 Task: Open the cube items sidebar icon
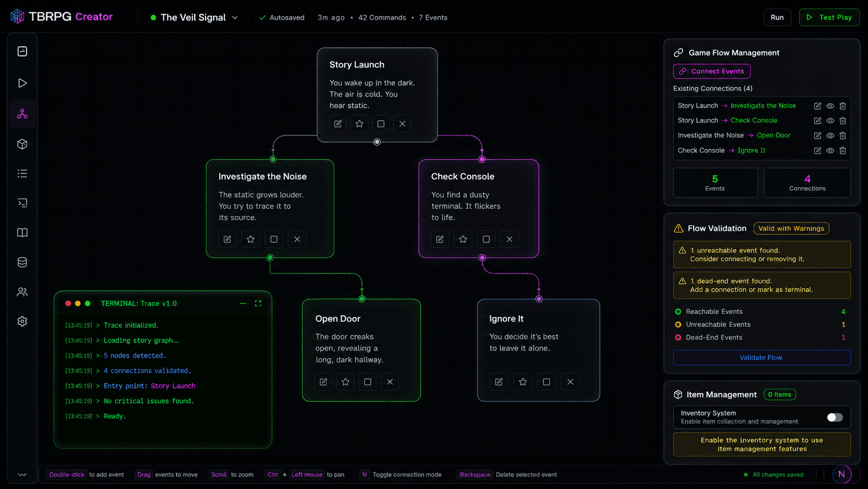22,144
